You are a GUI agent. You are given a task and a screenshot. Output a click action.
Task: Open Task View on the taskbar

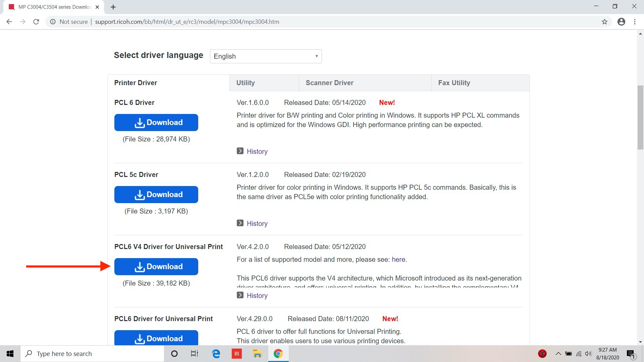(195, 354)
